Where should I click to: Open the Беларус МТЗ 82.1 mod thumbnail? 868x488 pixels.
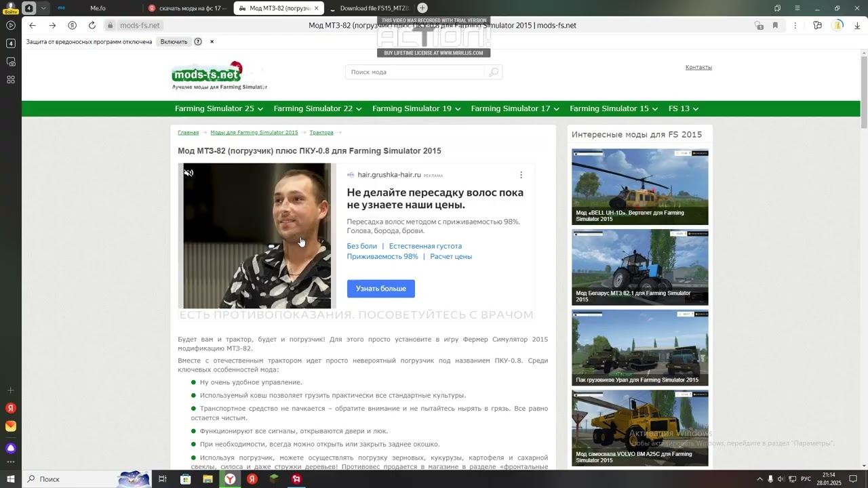640,267
